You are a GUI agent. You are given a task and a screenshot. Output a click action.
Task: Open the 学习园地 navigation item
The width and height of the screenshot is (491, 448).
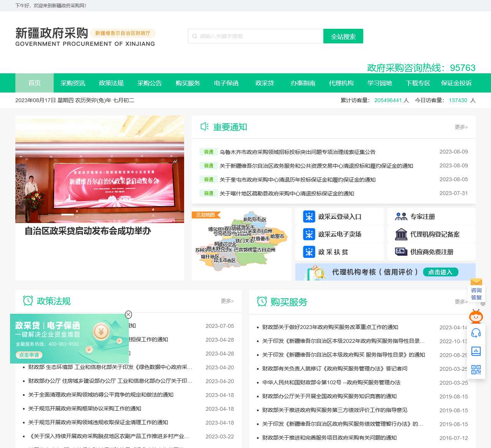click(380, 83)
